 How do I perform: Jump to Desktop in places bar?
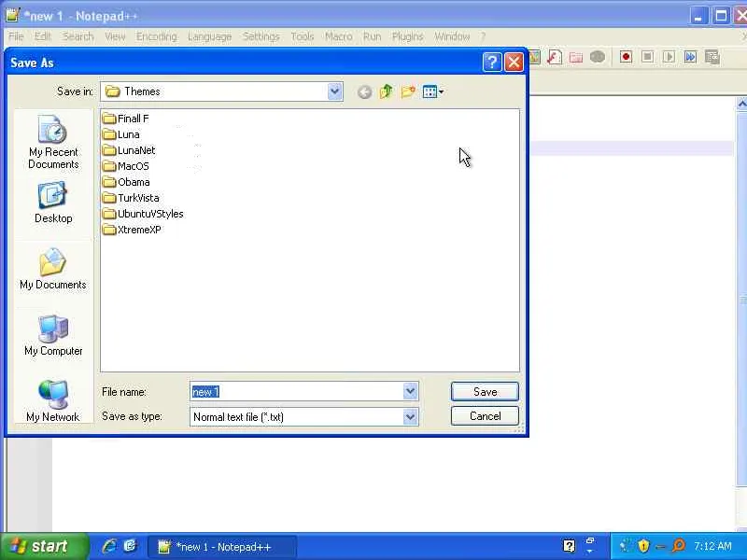(53, 203)
